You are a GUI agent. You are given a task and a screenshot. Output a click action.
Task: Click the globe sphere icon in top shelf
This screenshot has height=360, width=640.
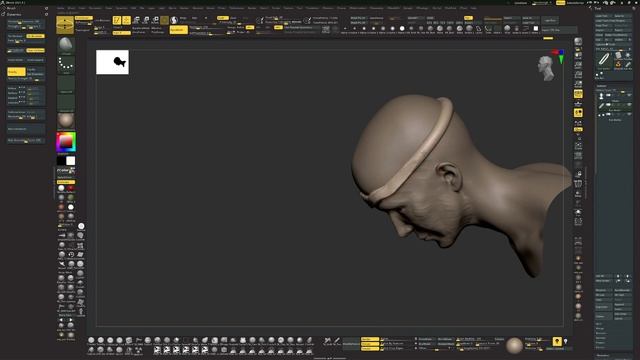point(174,20)
